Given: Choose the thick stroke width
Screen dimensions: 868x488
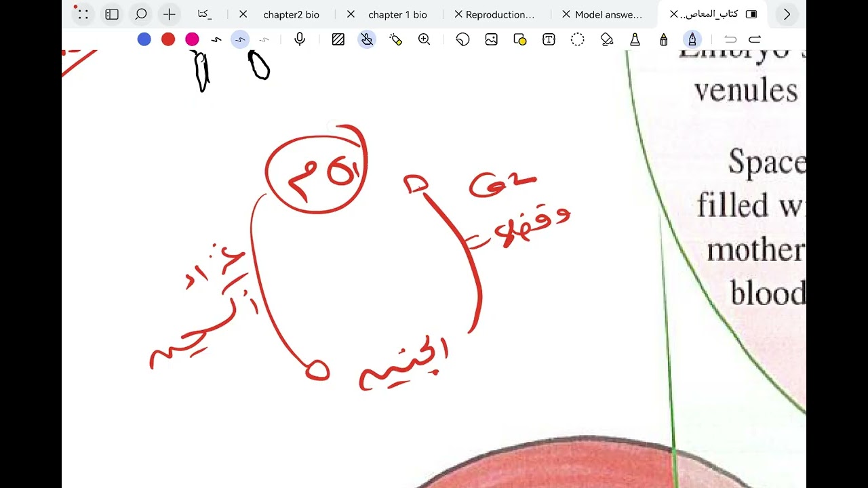Looking at the screenshot, I should [216, 40].
